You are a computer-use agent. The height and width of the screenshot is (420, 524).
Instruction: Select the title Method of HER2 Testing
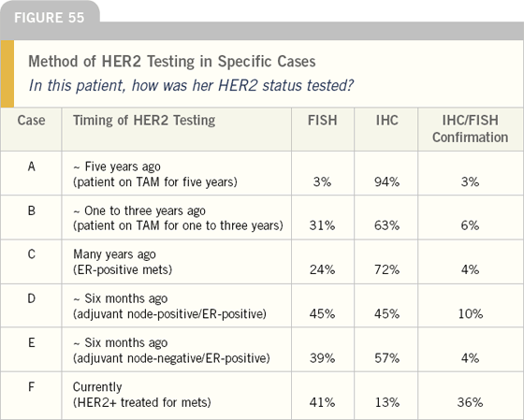(172, 62)
